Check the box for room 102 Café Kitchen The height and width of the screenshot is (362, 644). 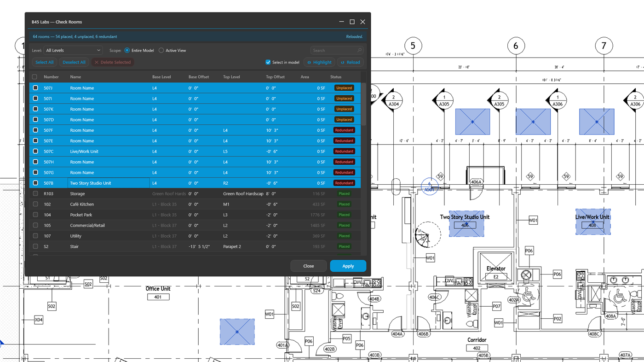pyautogui.click(x=35, y=204)
